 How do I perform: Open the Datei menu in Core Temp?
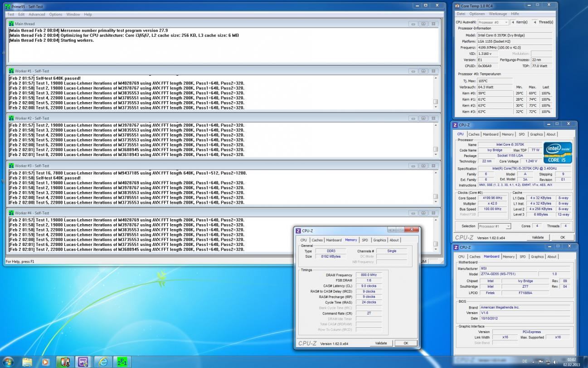(x=461, y=14)
